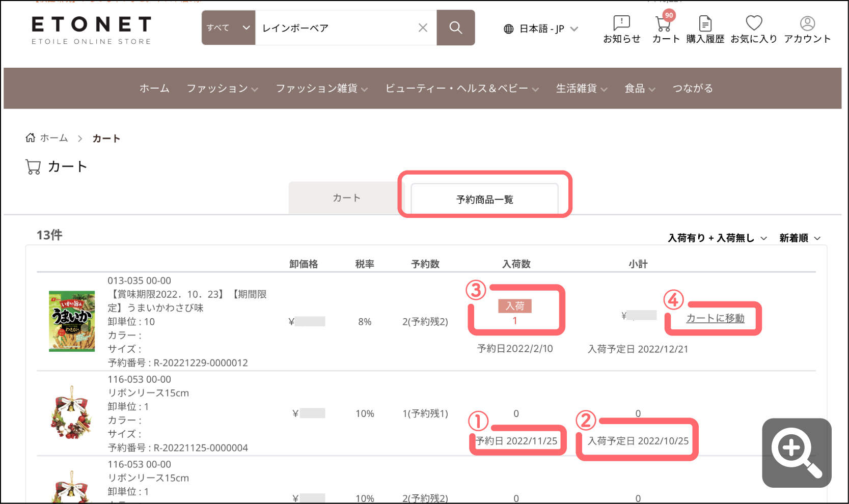The image size is (849, 504).
Task: Expand the ビューティー・ヘルス&ベビー menu
Action: point(462,88)
